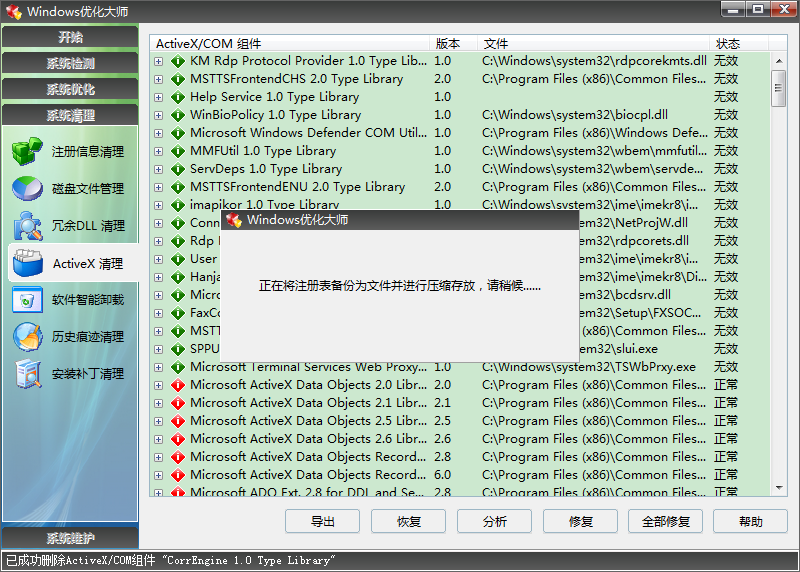This screenshot has width=800, height=572.
Task: Select 冗余DLL 清理 icon
Action: (27, 226)
